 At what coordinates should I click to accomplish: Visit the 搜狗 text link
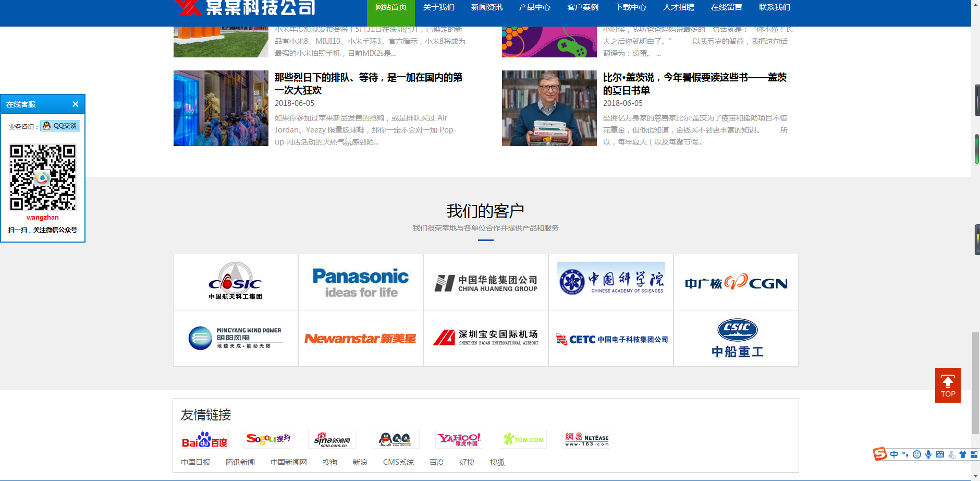[x=330, y=462]
